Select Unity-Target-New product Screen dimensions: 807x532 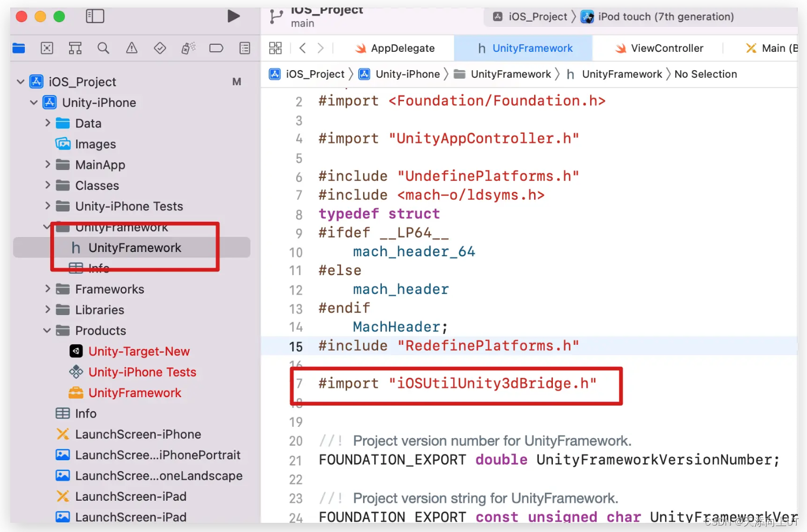129,351
